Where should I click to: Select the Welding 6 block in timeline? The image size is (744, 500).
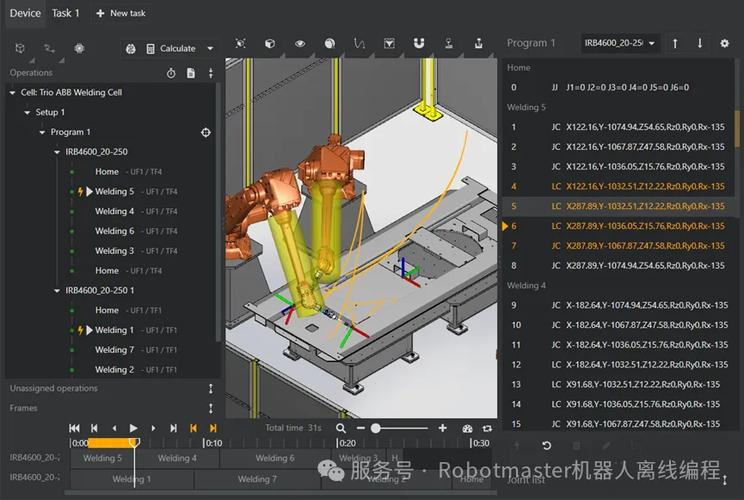(275, 458)
